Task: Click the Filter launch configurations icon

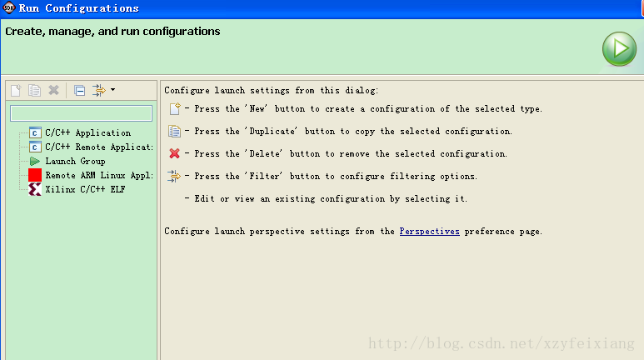Action: pyautogui.click(x=99, y=90)
